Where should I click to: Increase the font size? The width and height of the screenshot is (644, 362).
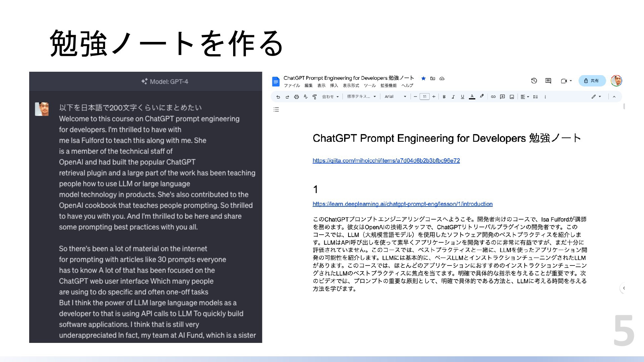tap(434, 97)
